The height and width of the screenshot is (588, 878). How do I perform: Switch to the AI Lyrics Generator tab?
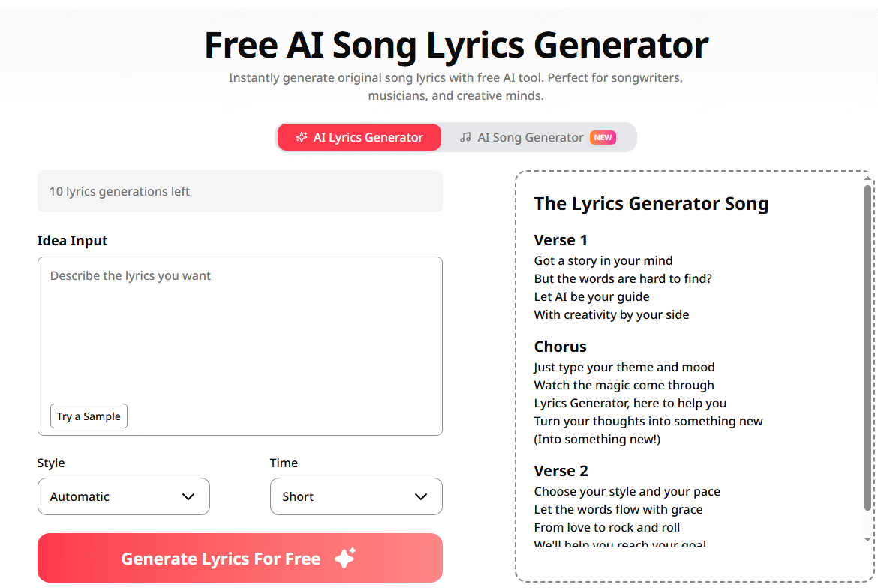(x=359, y=137)
